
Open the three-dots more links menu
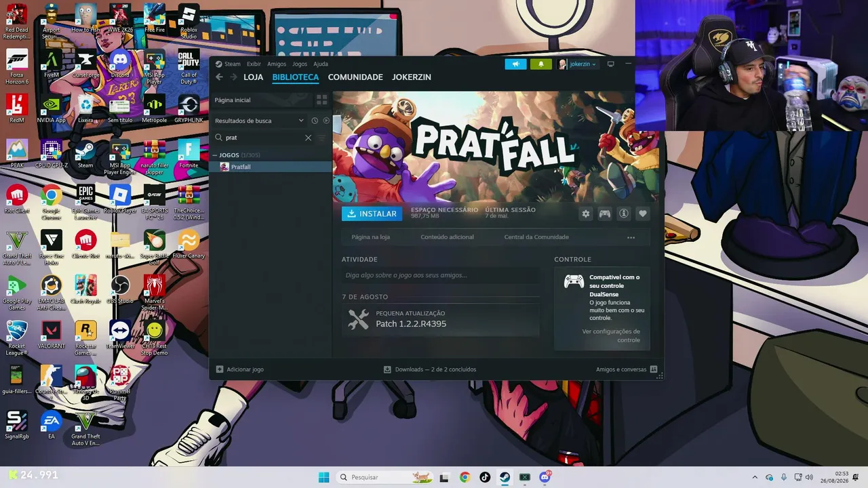click(x=631, y=237)
